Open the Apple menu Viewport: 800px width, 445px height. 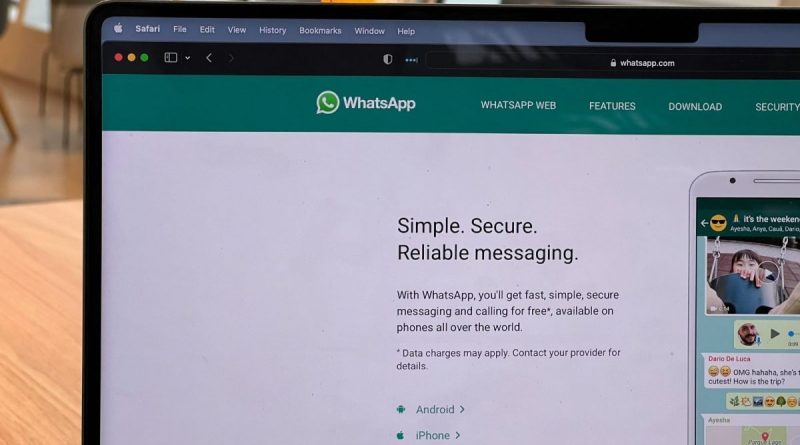coord(118,28)
